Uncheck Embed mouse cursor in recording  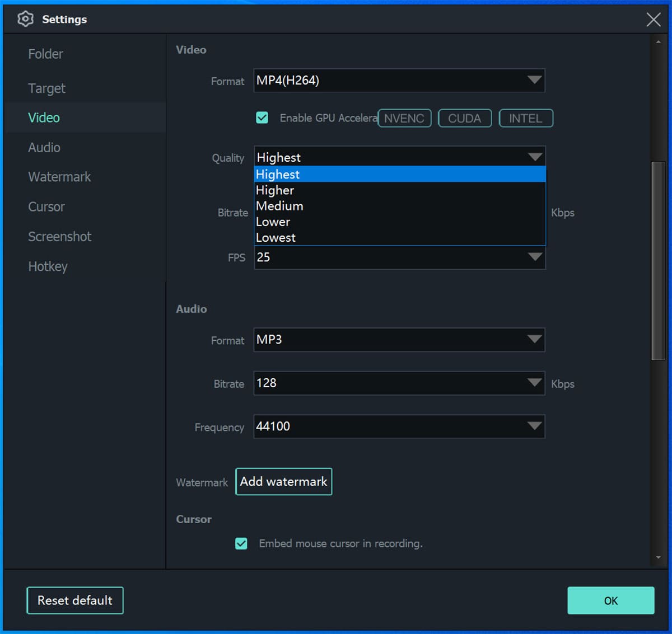[x=241, y=543]
